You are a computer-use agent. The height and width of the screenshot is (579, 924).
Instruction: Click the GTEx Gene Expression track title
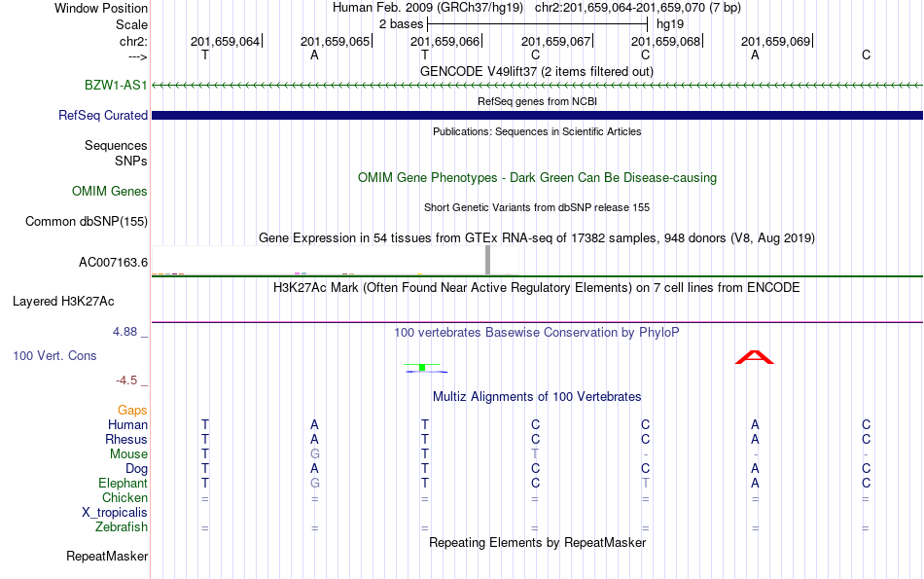[x=537, y=237]
